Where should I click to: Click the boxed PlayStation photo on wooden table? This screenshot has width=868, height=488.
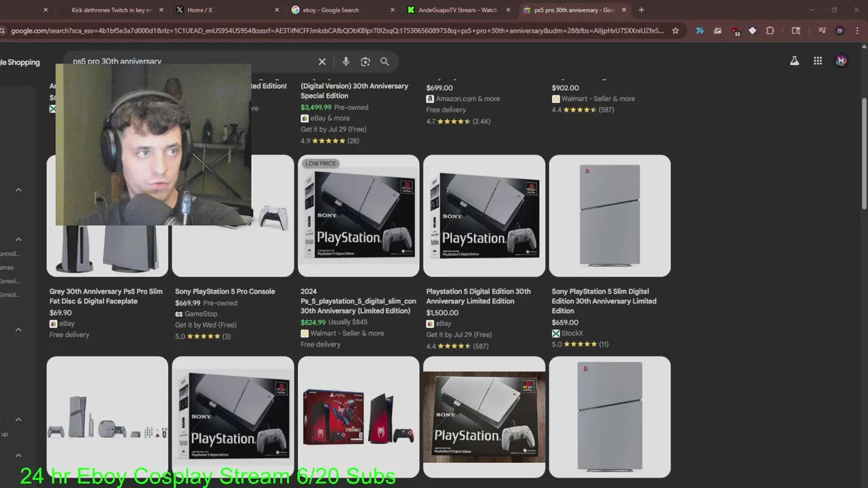tap(484, 417)
